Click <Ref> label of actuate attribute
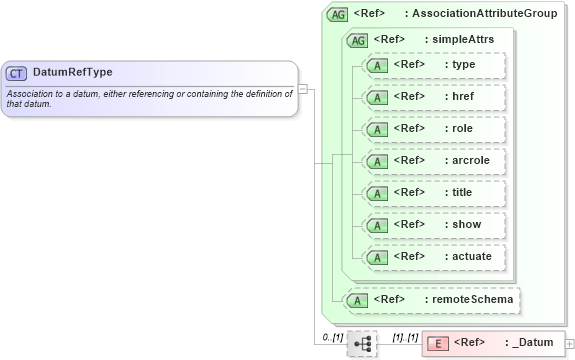 (409, 256)
